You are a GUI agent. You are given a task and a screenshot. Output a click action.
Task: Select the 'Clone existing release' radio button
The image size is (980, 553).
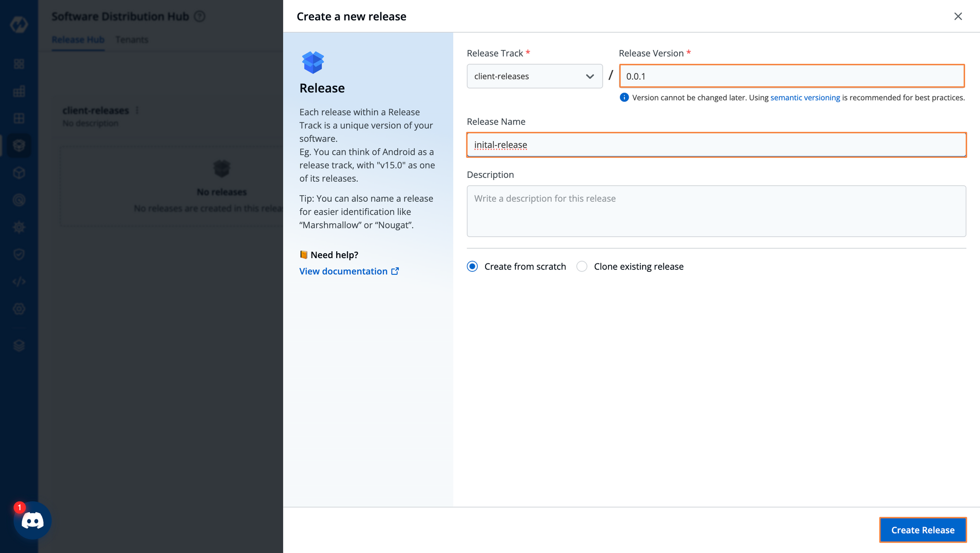(x=581, y=266)
